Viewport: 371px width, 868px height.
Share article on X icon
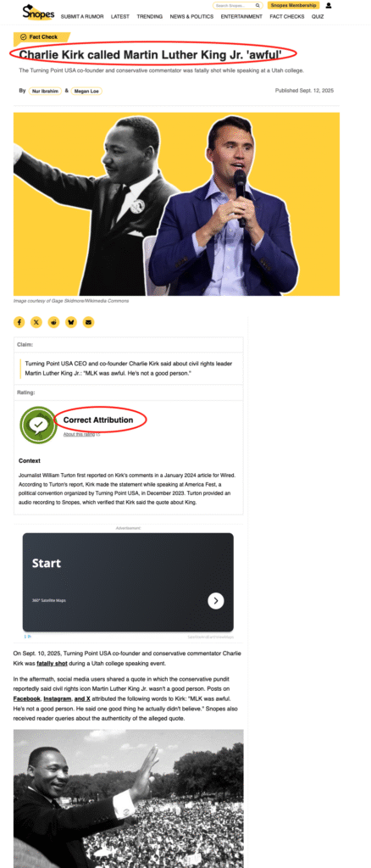click(x=36, y=322)
